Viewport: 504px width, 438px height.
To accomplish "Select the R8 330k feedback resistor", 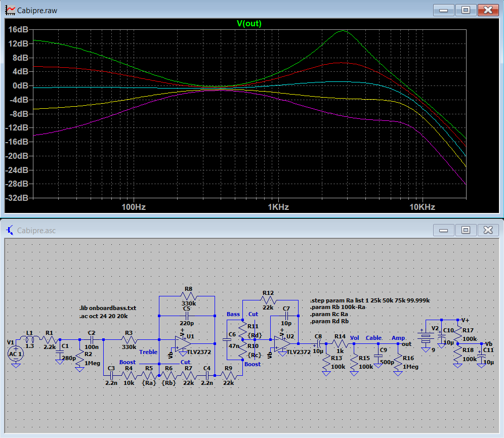I will coord(188,296).
